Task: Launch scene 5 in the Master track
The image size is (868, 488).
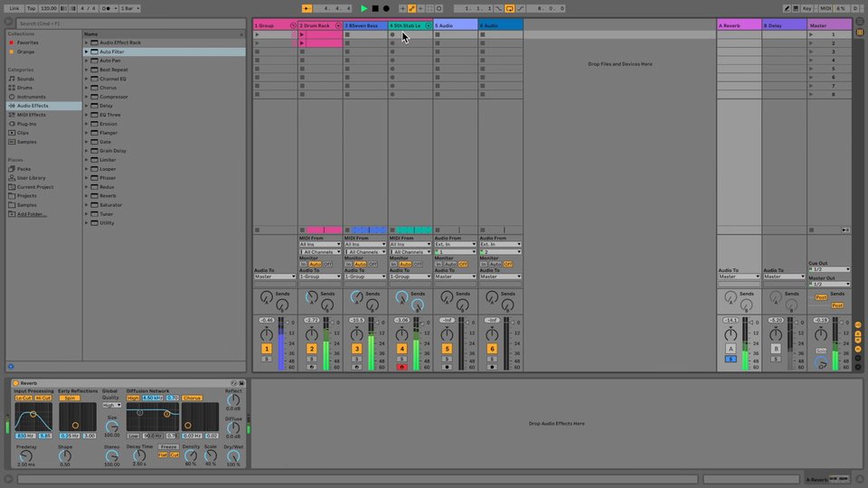Action: point(812,69)
